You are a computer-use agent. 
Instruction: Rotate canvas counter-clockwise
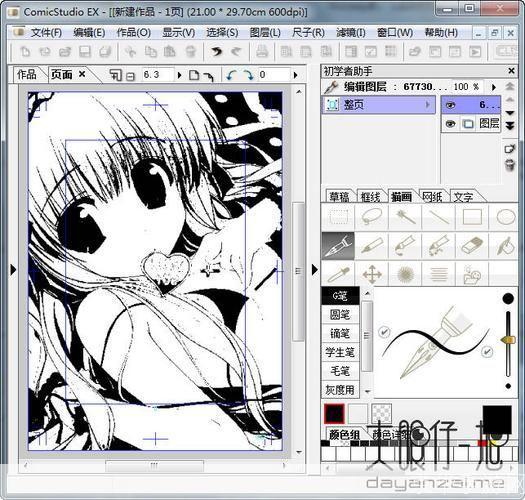pyautogui.click(x=231, y=75)
